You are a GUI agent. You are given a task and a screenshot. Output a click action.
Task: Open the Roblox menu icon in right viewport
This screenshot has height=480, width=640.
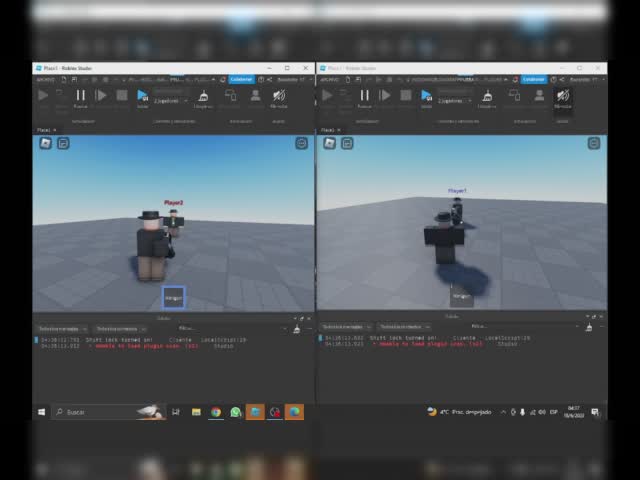pos(329,143)
